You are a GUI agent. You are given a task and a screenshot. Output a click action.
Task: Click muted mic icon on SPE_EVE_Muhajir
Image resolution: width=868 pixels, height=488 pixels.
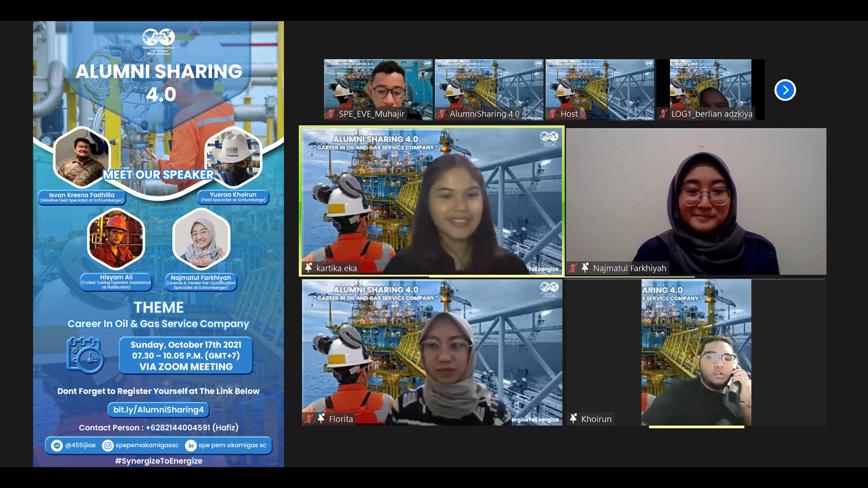click(x=331, y=114)
